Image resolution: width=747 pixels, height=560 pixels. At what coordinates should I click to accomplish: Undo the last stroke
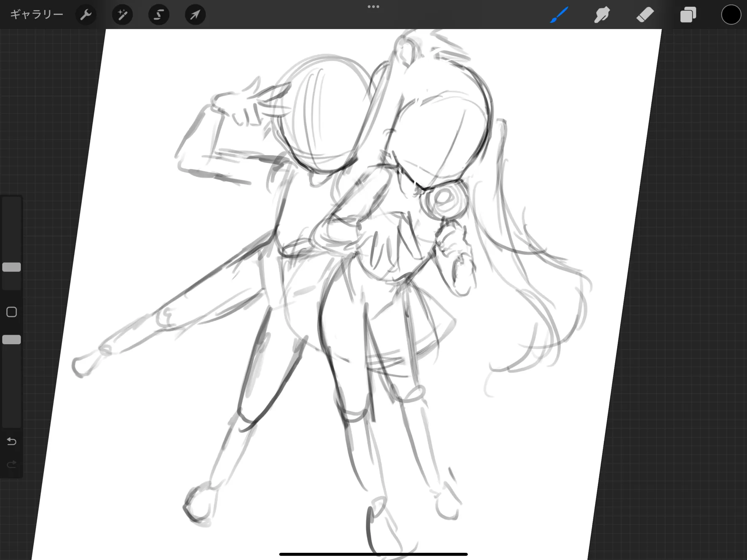coord(12,441)
